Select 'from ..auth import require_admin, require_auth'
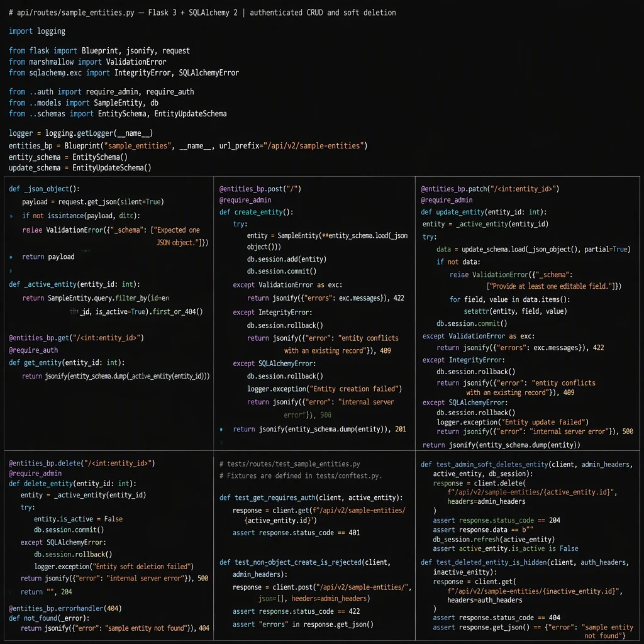The height and width of the screenshot is (644, 644). [x=101, y=92]
